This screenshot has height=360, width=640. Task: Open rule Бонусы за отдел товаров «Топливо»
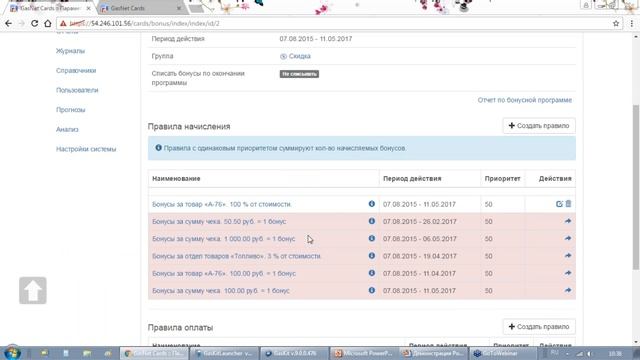237,256
